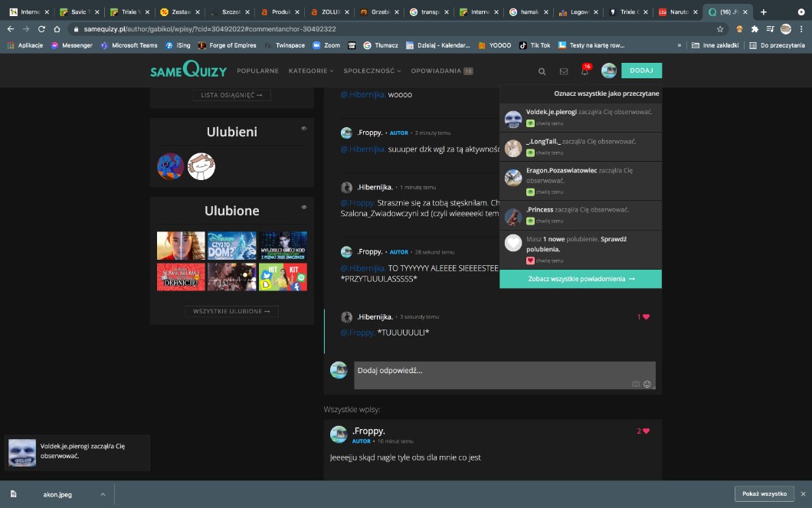812x508 pixels.
Task: Expand the SPOŁECZNOŚĆ dropdown menu
Action: [372, 70]
